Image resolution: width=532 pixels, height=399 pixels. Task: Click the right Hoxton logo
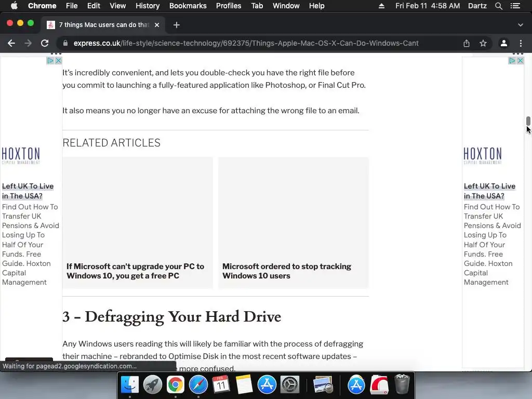[483, 155]
